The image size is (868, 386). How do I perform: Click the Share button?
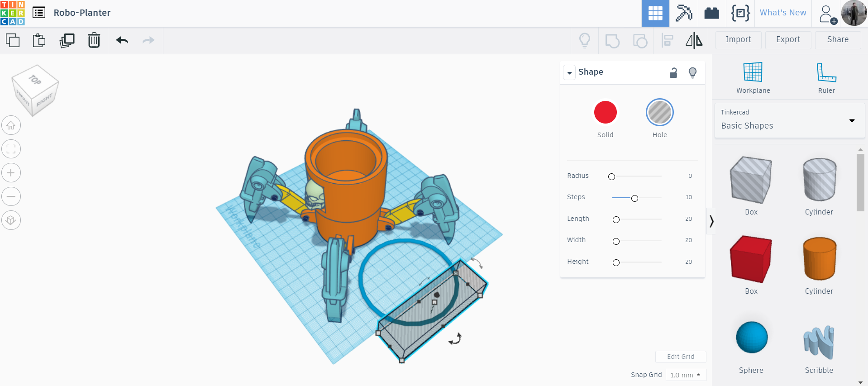tap(838, 40)
